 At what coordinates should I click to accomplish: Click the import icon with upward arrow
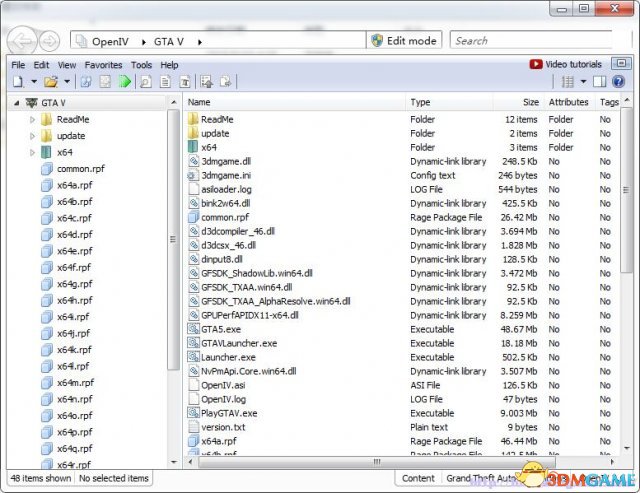pyautogui.click(x=207, y=82)
